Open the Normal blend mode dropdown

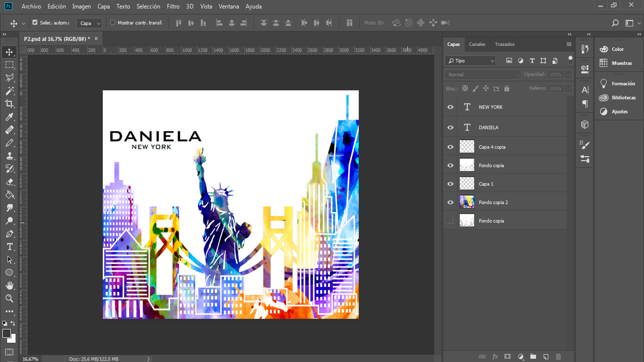pyautogui.click(x=483, y=75)
